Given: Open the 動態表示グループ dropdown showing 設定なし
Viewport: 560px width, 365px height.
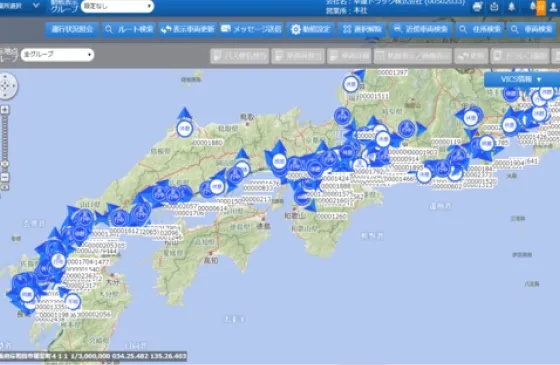Looking at the screenshot, I should click(x=117, y=6).
